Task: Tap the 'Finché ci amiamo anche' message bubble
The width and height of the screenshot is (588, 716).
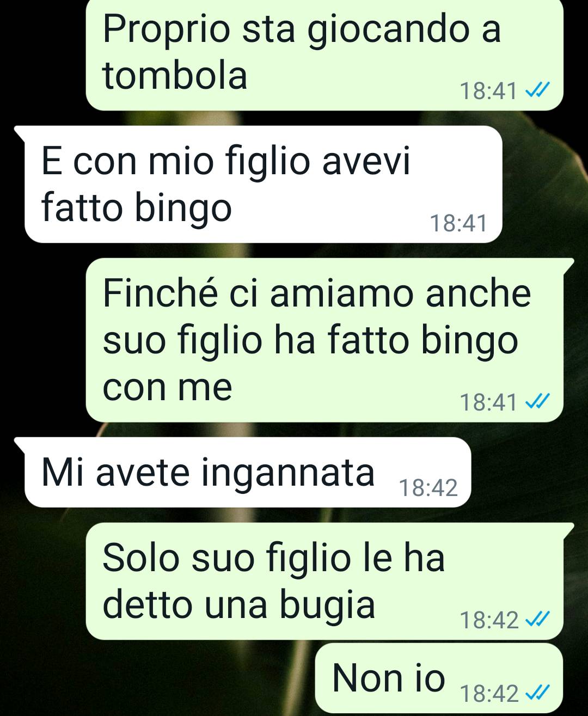Action: click(324, 340)
